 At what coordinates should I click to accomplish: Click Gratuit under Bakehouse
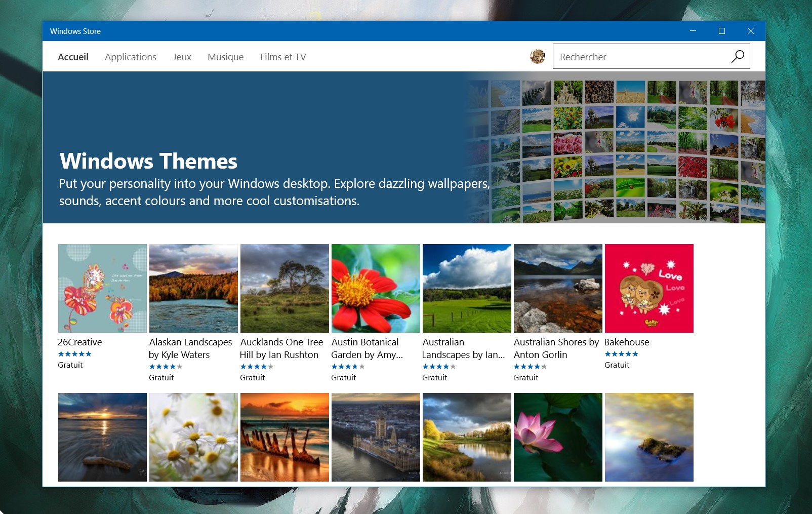click(x=617, y=365)
